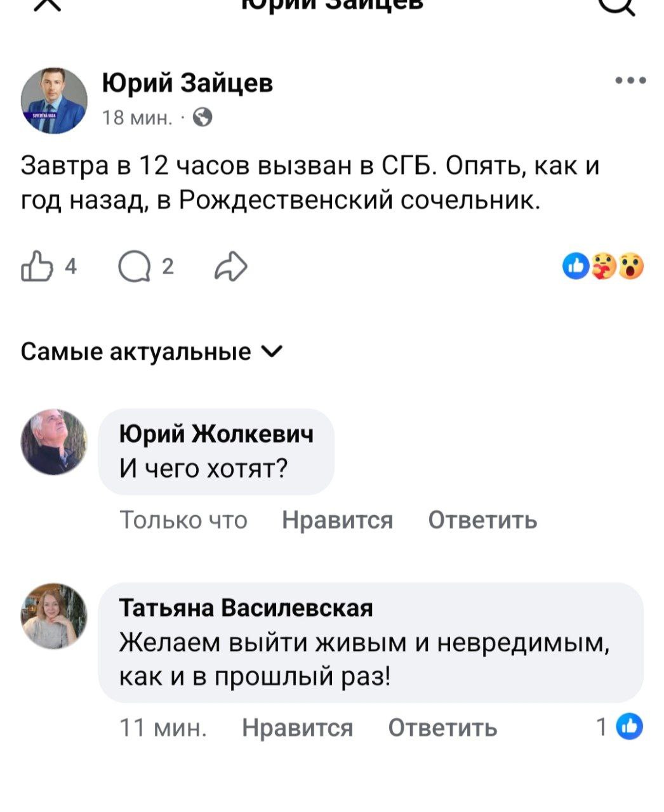Click 'Нравится' under Юрий Жолкевич's comment
This screenshot has width=664, height=812.
337,520
